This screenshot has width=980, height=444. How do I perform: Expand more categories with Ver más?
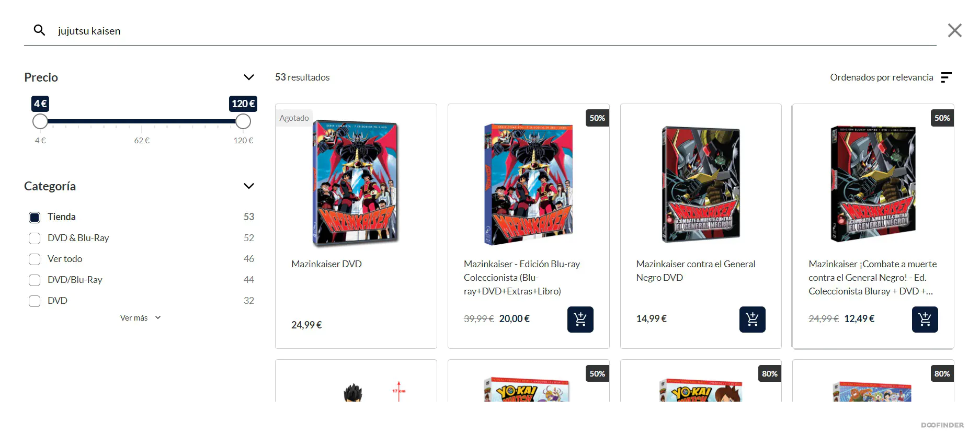(140, 317)
